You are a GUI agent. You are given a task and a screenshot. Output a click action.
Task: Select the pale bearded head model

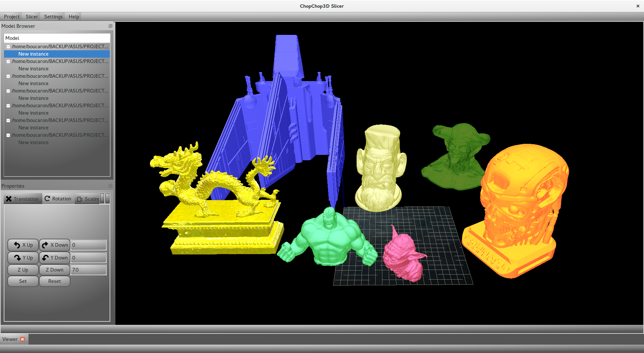coord(381,168)
